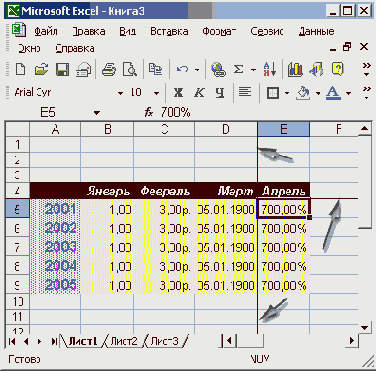Toggle underline Ч formatting
Image resolution: width=376 pixels, height=371 pixels.
click(x=219, y=92)
